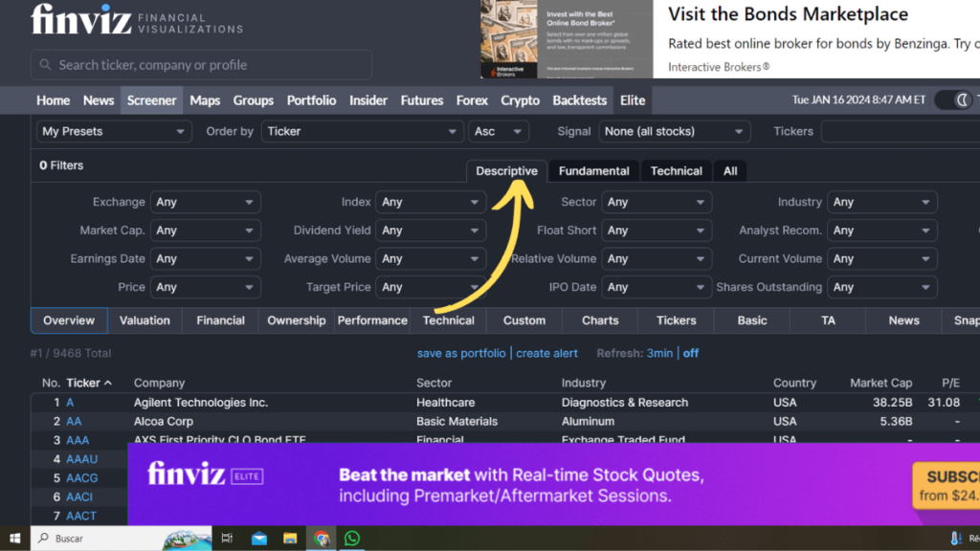Open Analyst Recom. filter dropdown
Viewport: 980px width, 551px height.
click(881, 231)
